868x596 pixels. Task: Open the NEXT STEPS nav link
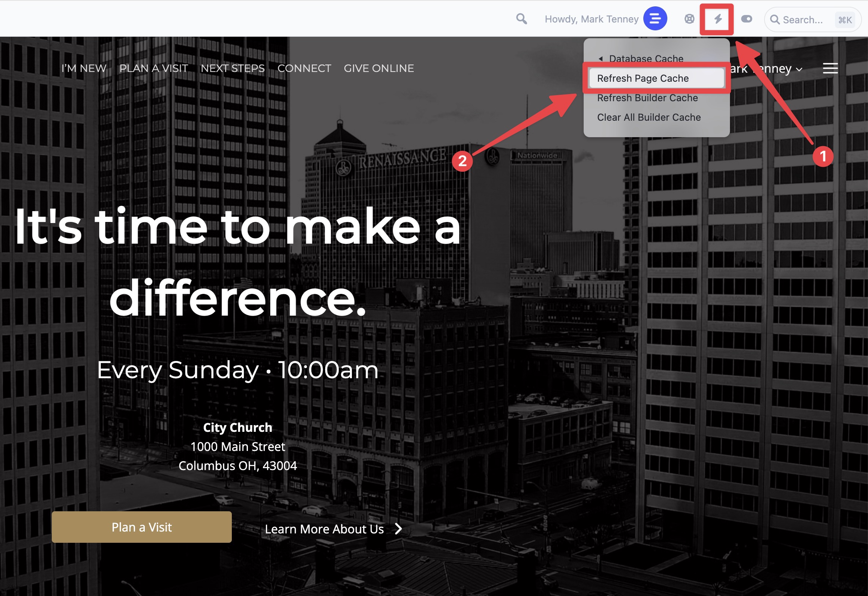tap(233, 68)
